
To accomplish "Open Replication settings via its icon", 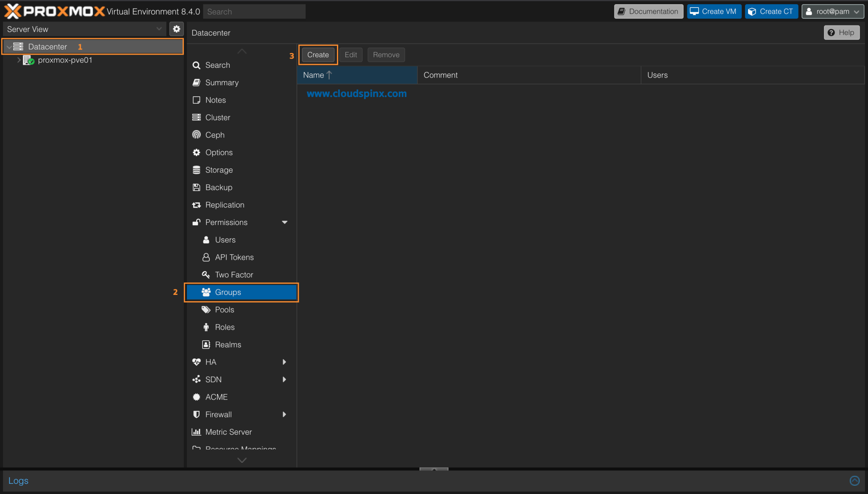I will (196, 205).
